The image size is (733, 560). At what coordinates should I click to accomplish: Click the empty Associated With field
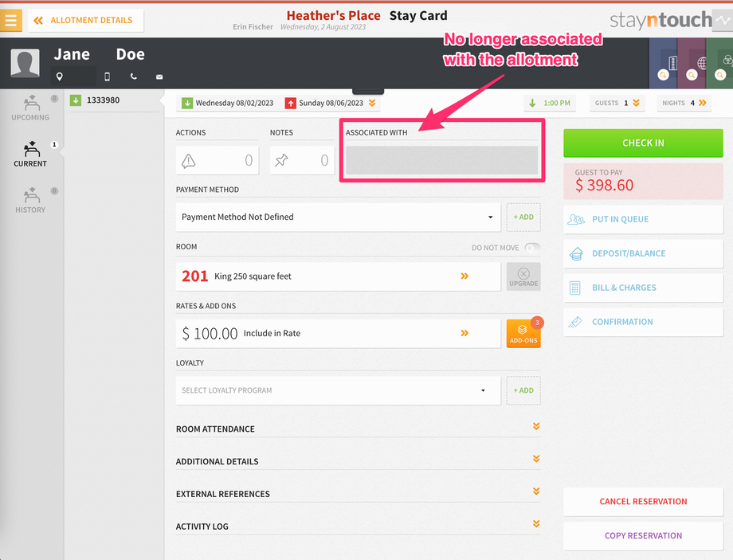tap(441, 160)
